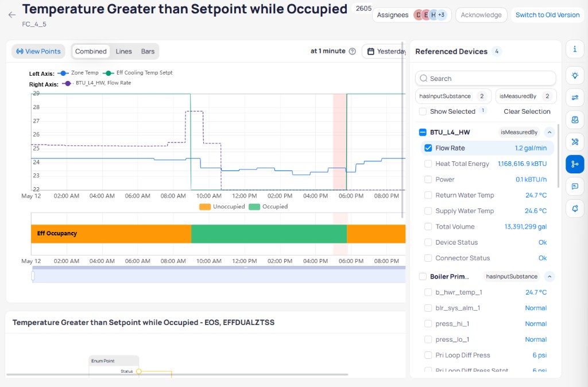Viewport: 588px width, 387px height.
Task: Open the Assignees selector
Action: tap(412, 15)
